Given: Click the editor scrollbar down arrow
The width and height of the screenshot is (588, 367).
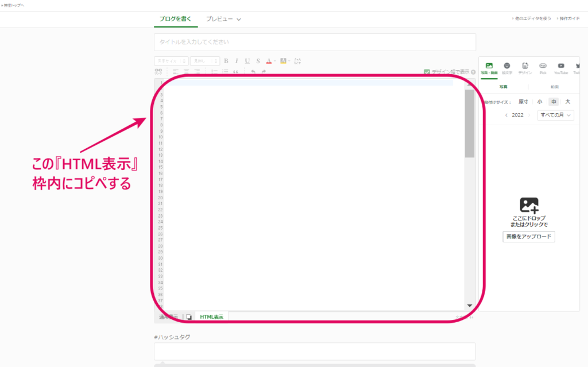Looking at the screenshot, I should click(470, 306).
